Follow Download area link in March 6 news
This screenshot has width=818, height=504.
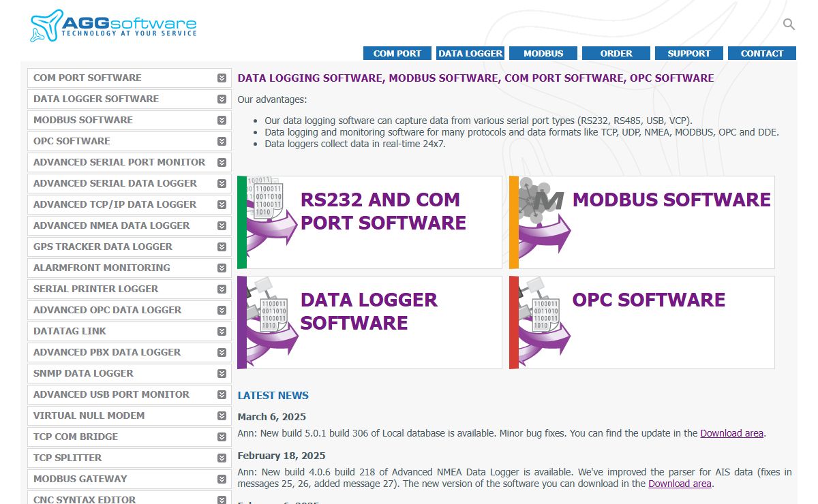pyautogui.click(x=731, y=433)
